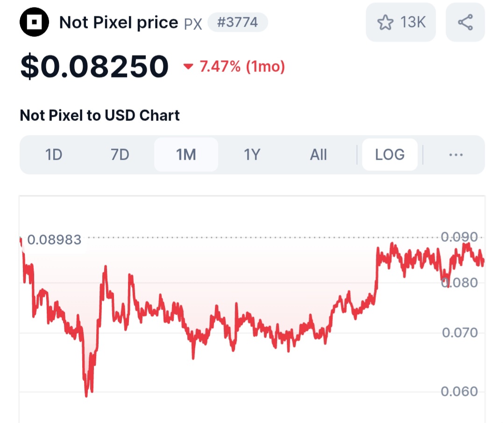This screenshot has width=504, height=423.
Task: Select the 1M time range tab
Action: tap(186, 155)
